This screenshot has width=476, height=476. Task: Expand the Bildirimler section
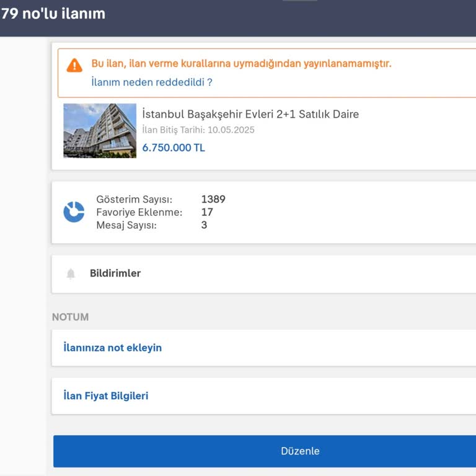[x=115, y=273]
